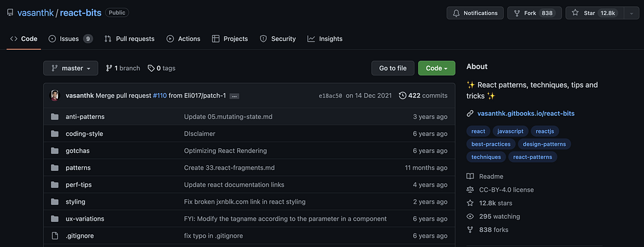This screenshot has width=644, height=247.
Task: Open the perf-tips folder
Action: pos(79,185)
